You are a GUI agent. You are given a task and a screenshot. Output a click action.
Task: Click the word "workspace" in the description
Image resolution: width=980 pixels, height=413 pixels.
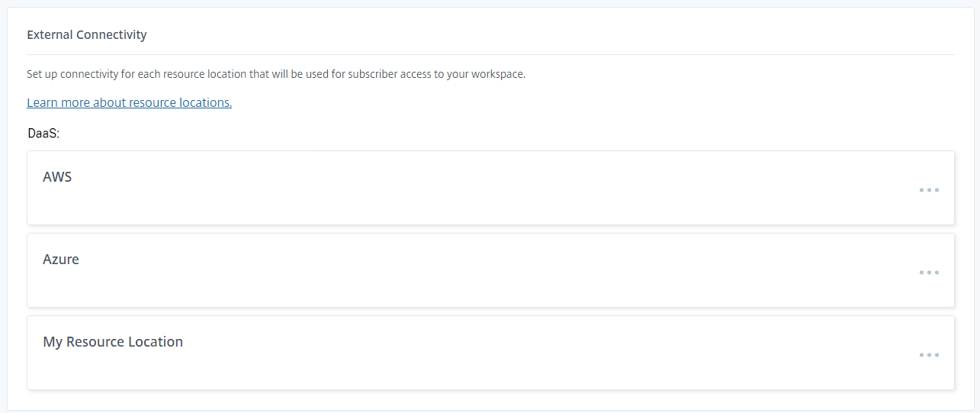498,75
